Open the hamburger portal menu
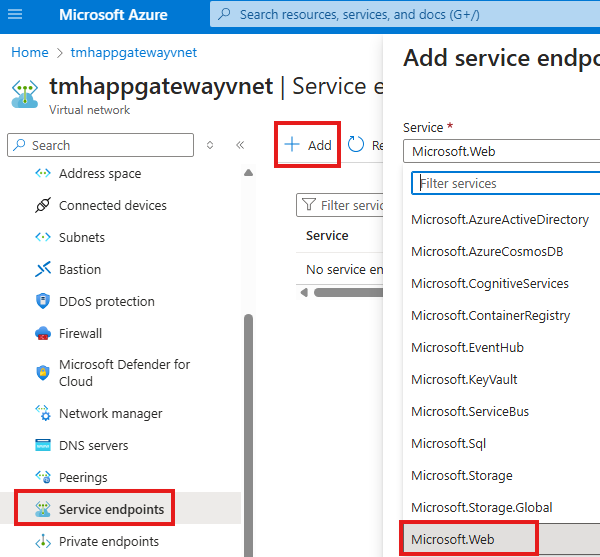 tap(15, 15)
